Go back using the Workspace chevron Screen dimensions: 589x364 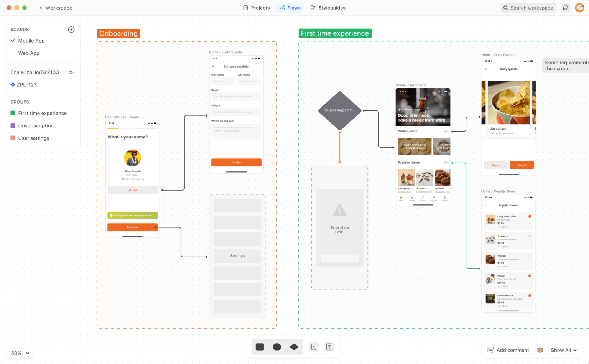pyautogui.click(x=41, y=8)
